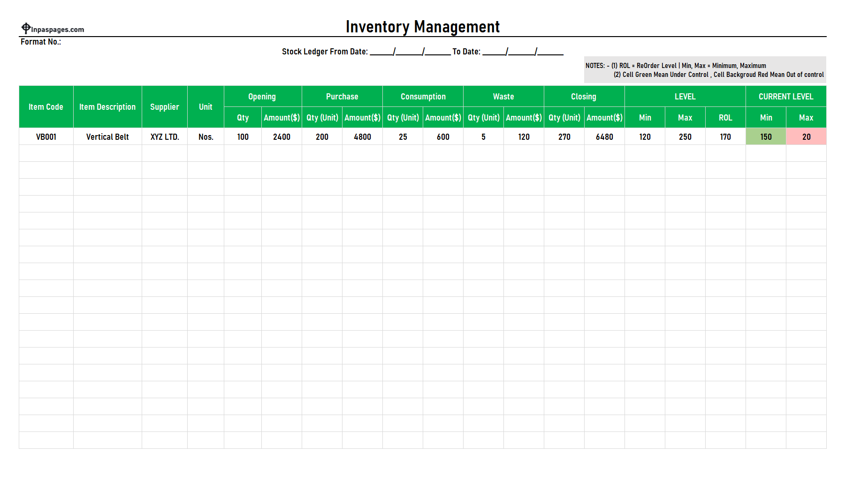
Task: Click Min subheader under LEVEL
Action: [645, 117]
